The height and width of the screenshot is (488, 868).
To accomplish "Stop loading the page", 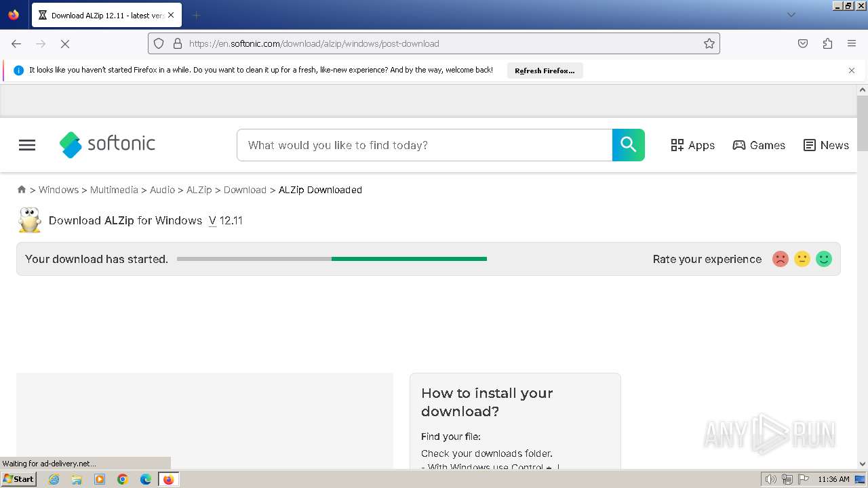I will click(x=65, y=43).
